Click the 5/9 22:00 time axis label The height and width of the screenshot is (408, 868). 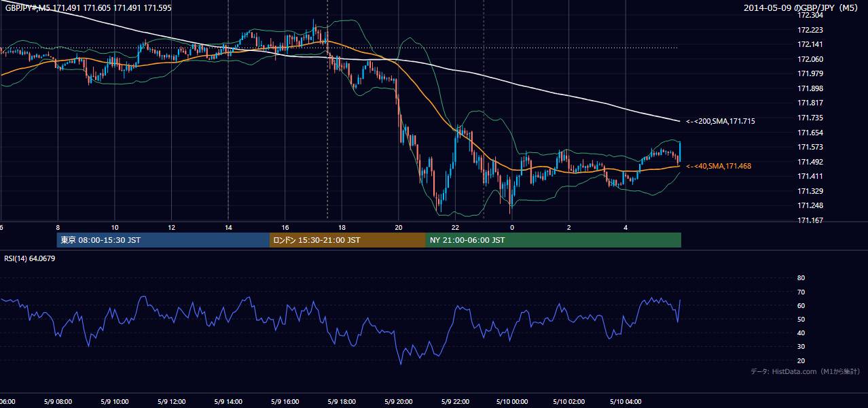(x=455, y=401)
